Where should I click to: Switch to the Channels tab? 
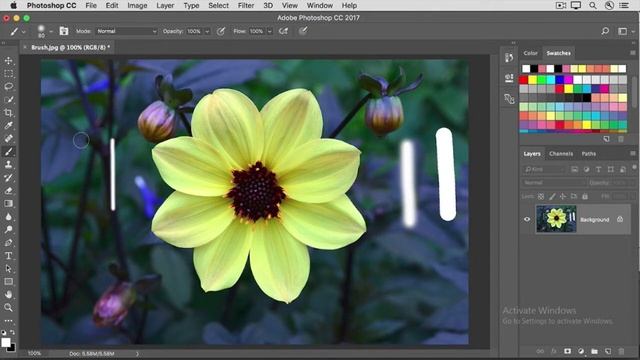point(561,153)
